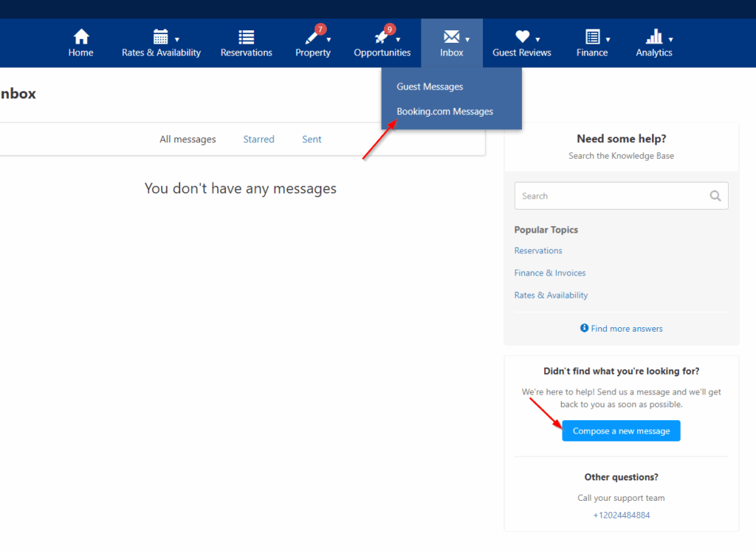The width and height of the screenshot is (756, 551).
Task: Click the Finance document icon
Action: point(592,37)
